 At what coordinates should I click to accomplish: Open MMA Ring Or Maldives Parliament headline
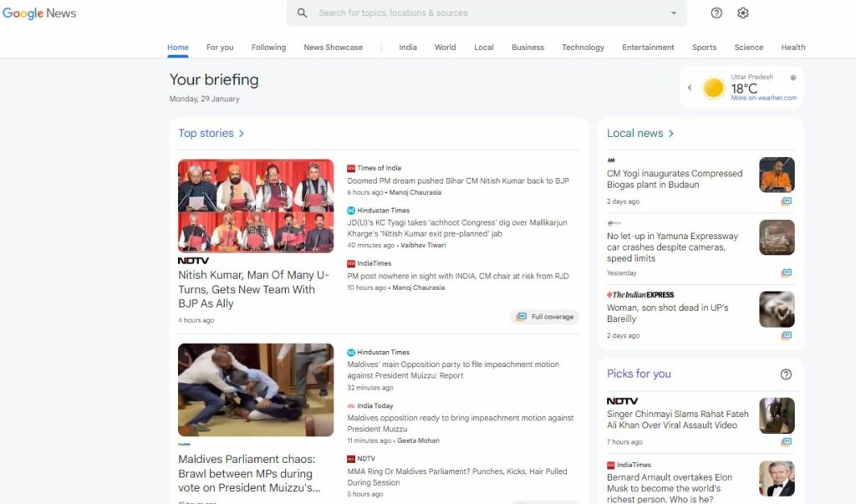pos(457,476)
